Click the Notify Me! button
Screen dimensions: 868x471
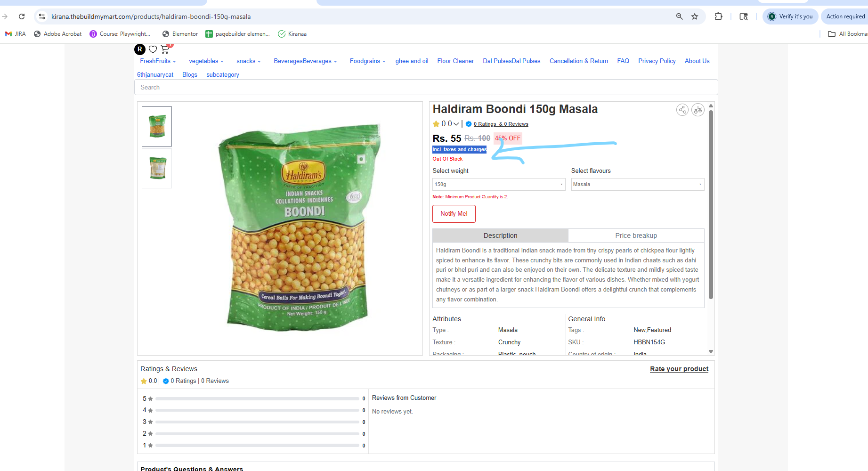[454, 214]
